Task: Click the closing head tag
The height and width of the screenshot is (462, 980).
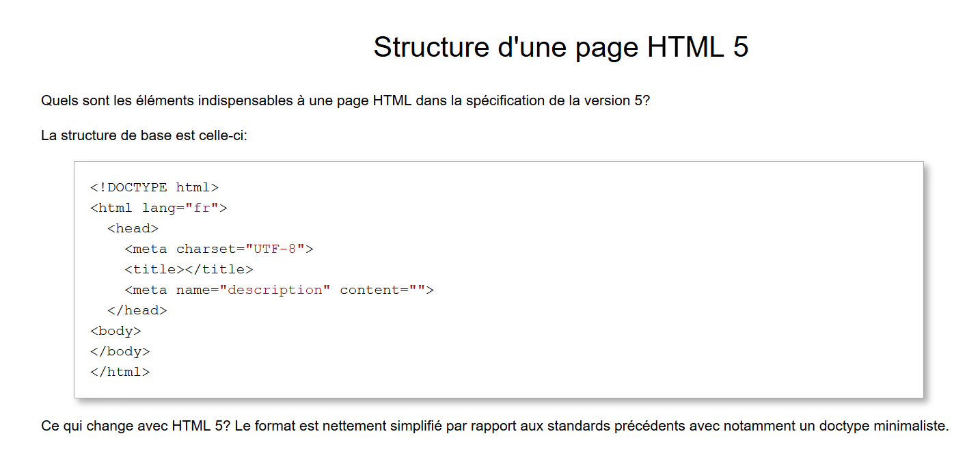Action: (x=139, y=310)
